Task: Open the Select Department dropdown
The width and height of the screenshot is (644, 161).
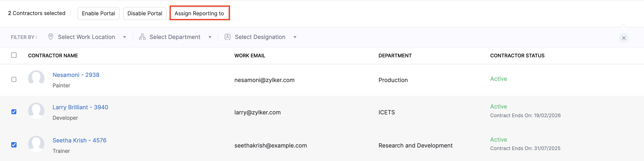Action: (x=175, y=37)
